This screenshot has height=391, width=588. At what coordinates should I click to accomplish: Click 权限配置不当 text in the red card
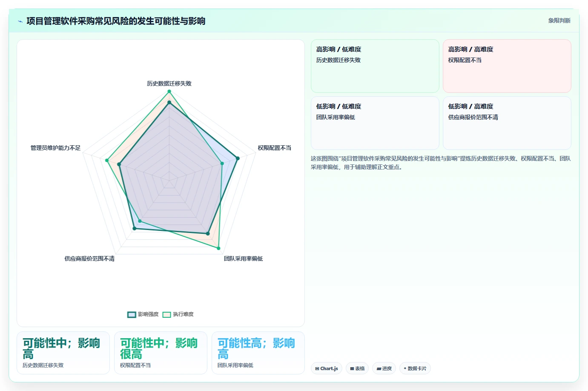coord(465,60)
